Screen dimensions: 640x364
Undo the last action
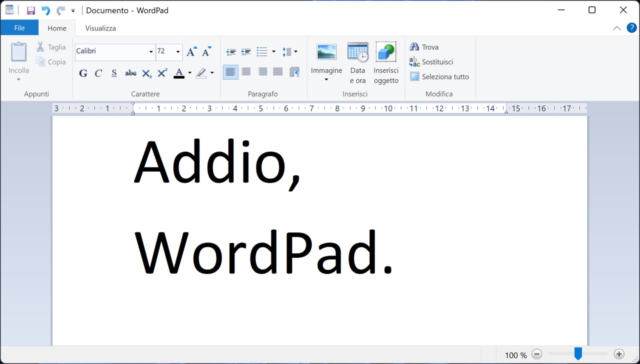click(45, 10)
